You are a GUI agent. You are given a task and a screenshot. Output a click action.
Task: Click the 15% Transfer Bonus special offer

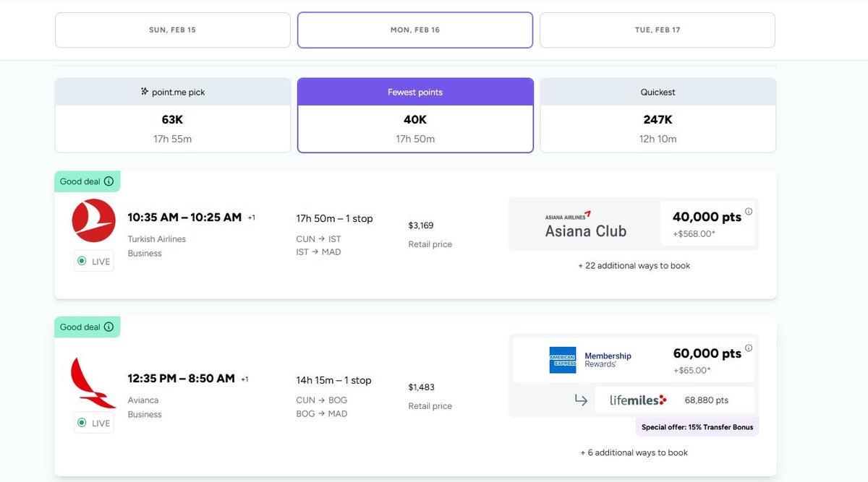(697, 427)
